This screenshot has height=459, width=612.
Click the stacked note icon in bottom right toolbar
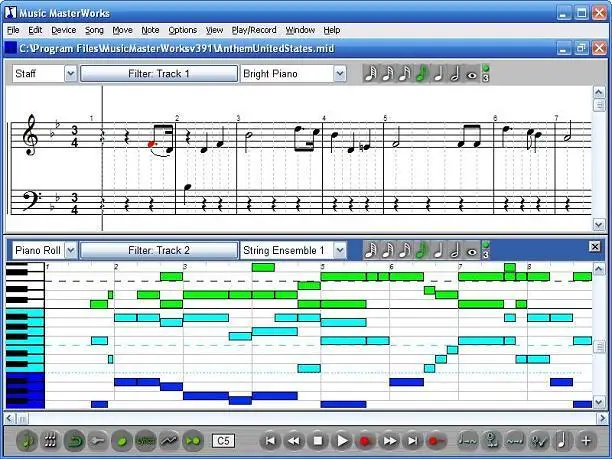(491, 441)
